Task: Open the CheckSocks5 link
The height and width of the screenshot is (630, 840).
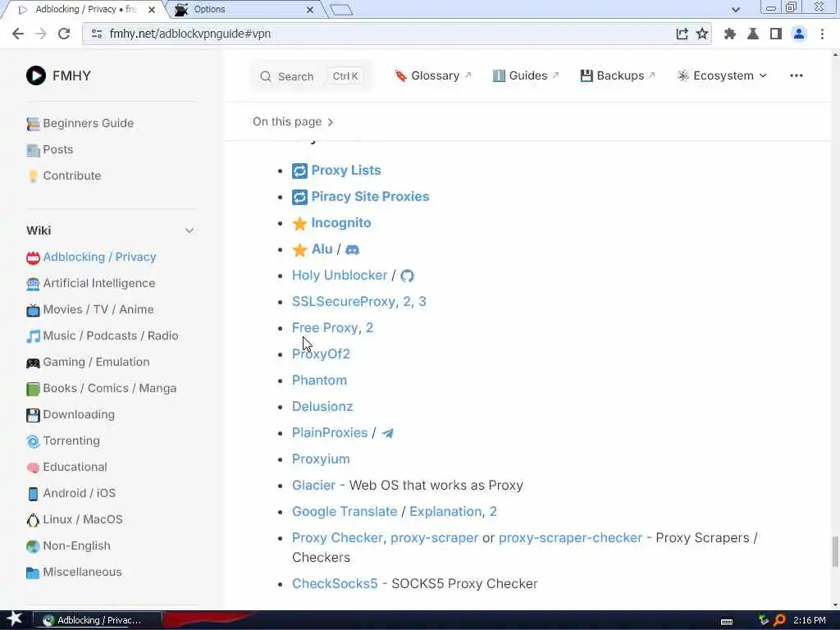Action: click(335, 584)
